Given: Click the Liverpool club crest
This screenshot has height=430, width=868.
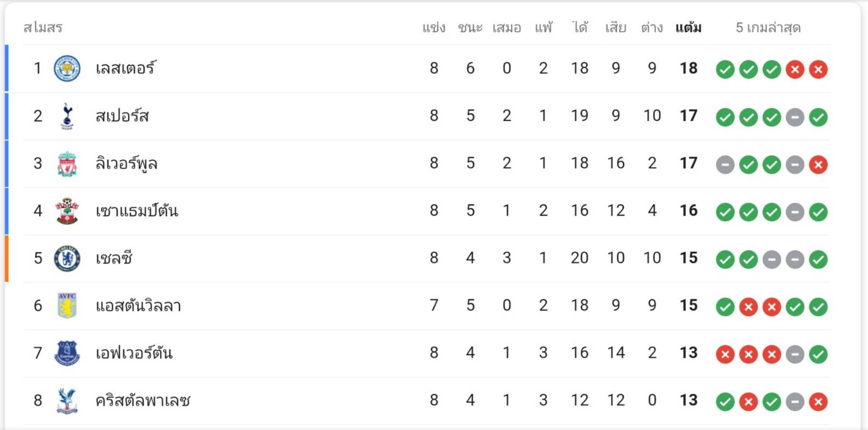Looking at the screenshot, I should coord(67,163).
